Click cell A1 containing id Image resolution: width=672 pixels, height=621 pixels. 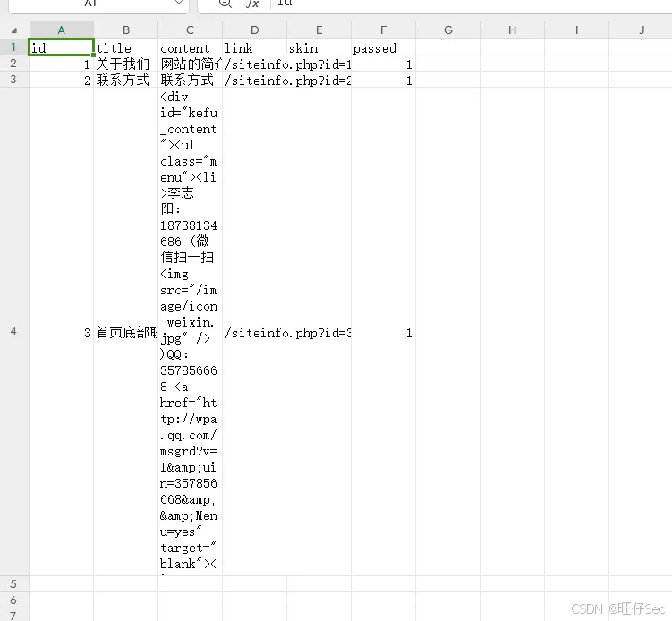tap(61, 47)
